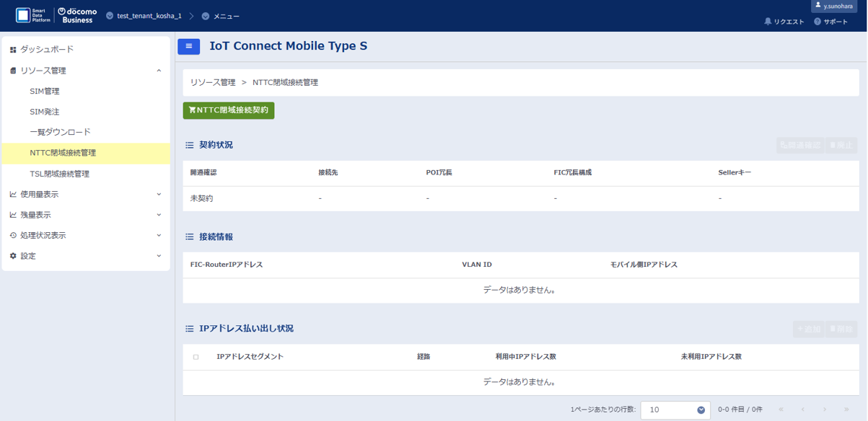
Task: Click the 未契約 status cell
Action: tap(201, 198)
